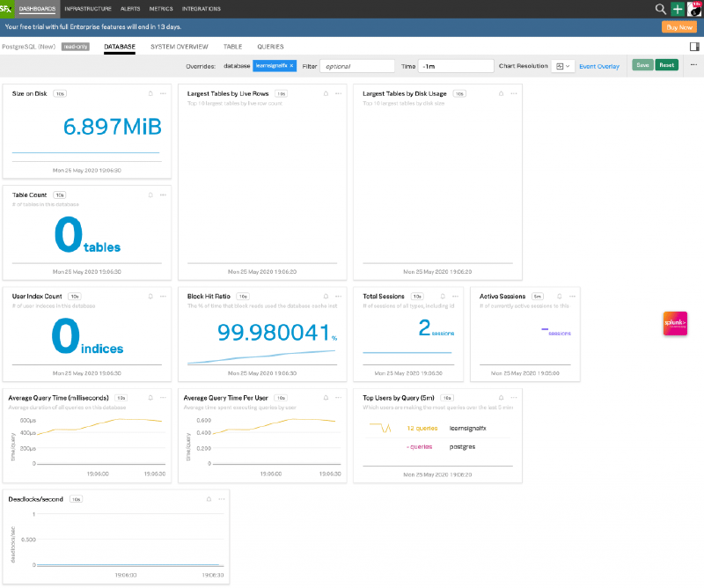Open the user profile avatar
The image size is (704, 588).
(694, 9)
